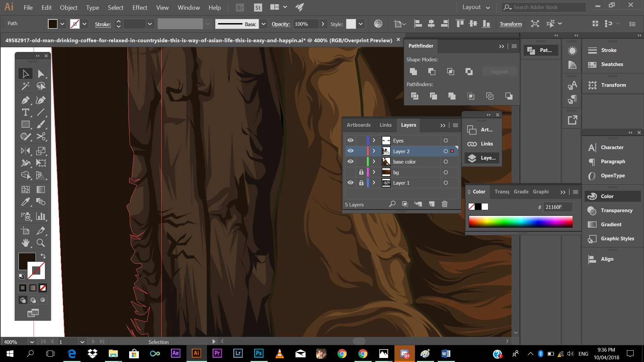The height and width of the screenshot is (362, 644).
Task: Select the Magic Wand tool
Action: pyautogui.click(x=25, y=86)
